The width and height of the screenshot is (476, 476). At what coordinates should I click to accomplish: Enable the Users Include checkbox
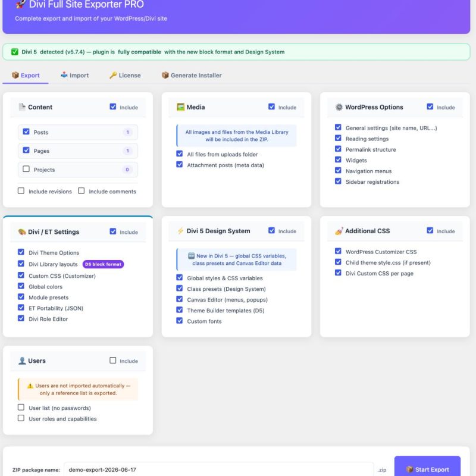[113, 361]
